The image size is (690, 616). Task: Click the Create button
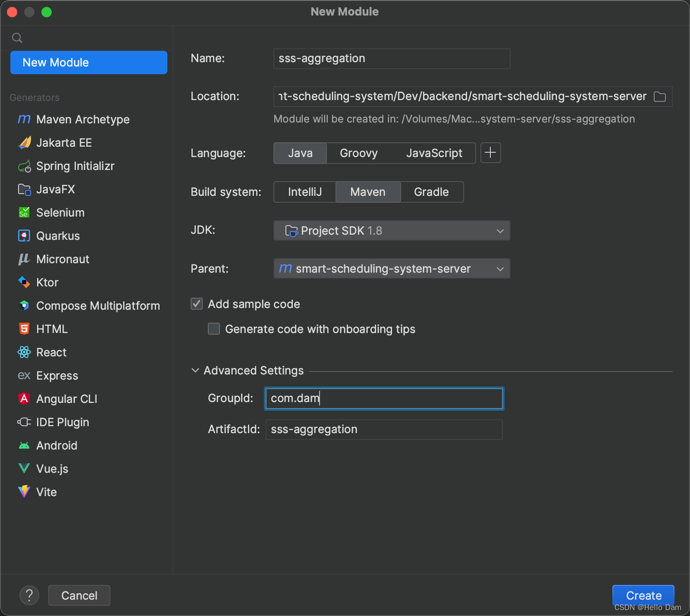pyautogui.click(x=643, y=596)
